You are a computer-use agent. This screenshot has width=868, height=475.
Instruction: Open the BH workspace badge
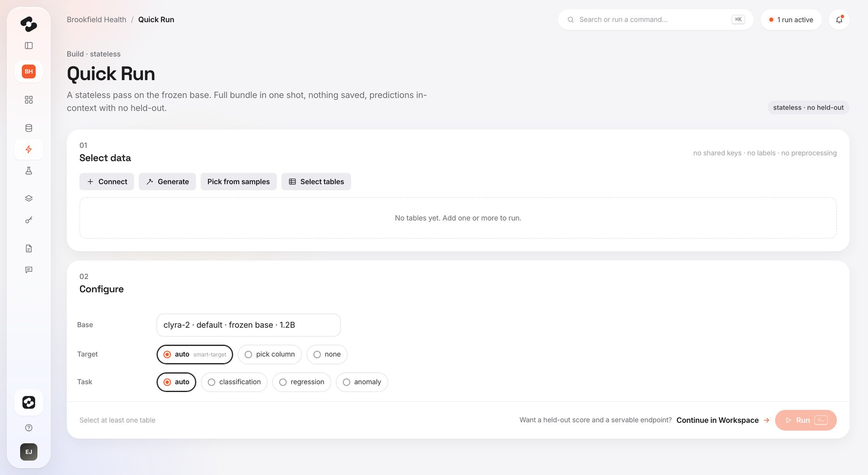pyautogui.click(x=28, y=71)
